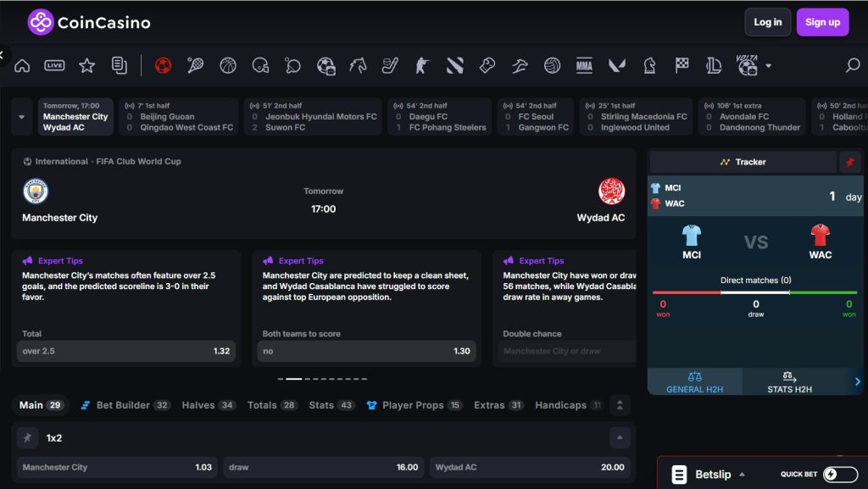868x489 pixels.
Task: Select the Basketball icon
Action: [227, 66]
